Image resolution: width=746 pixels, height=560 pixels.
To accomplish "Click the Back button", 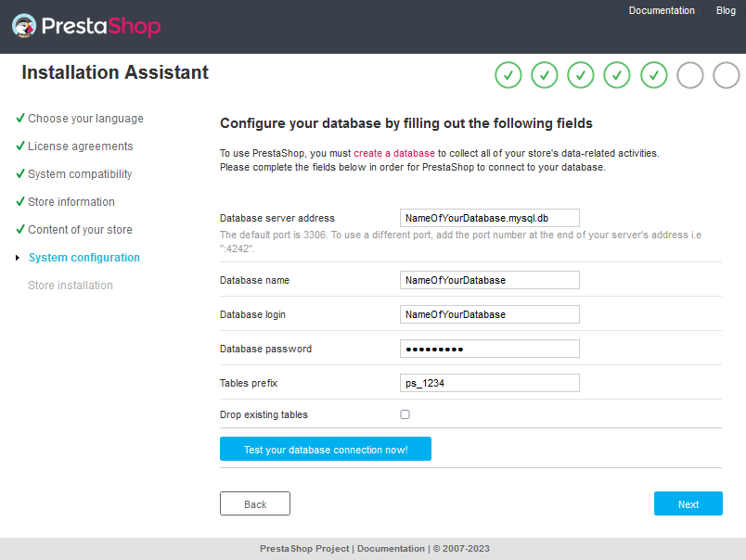I will click(x=254, y=503).
